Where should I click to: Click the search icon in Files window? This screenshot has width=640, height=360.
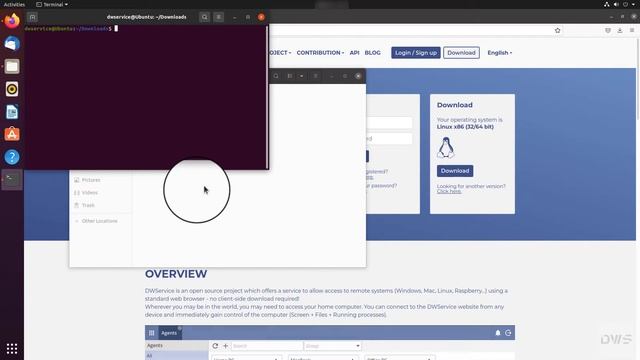point(276,76)
